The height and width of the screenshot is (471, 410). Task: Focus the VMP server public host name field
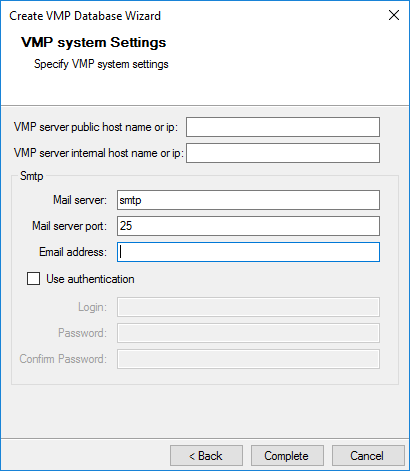point(283,127)
